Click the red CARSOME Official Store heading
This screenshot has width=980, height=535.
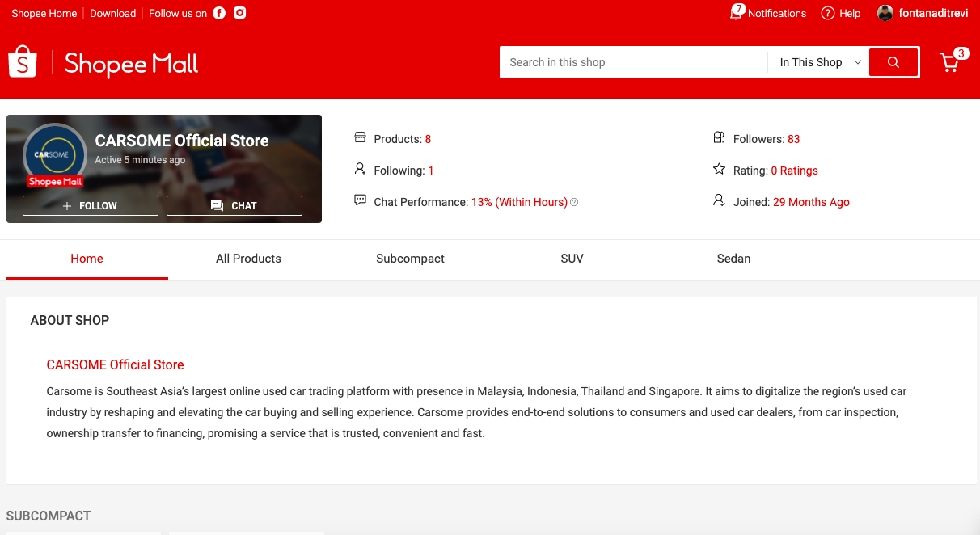coord(116,364)
